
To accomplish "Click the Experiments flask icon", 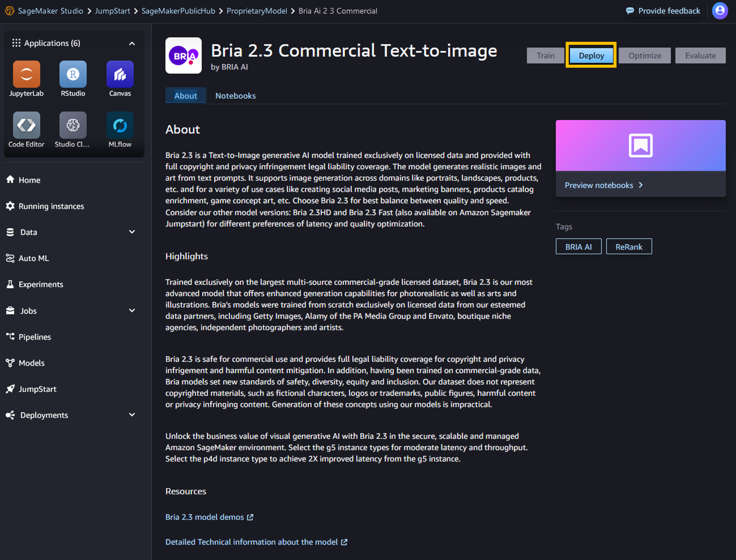I will click(x=10, y=284).
